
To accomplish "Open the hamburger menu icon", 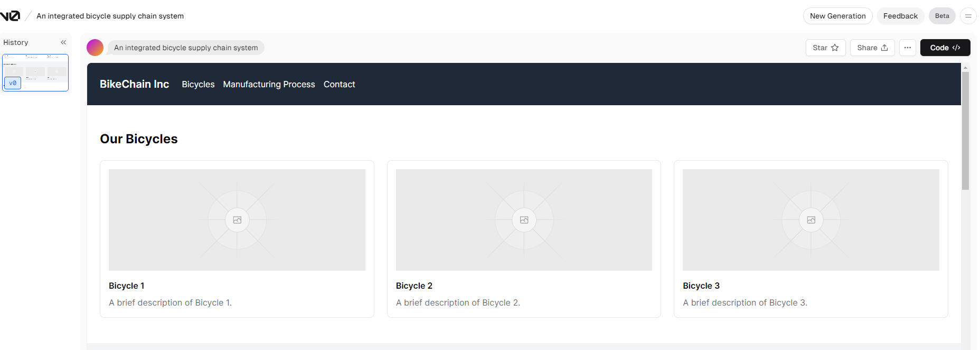I will pyautogui.click(x=968, y=16).
